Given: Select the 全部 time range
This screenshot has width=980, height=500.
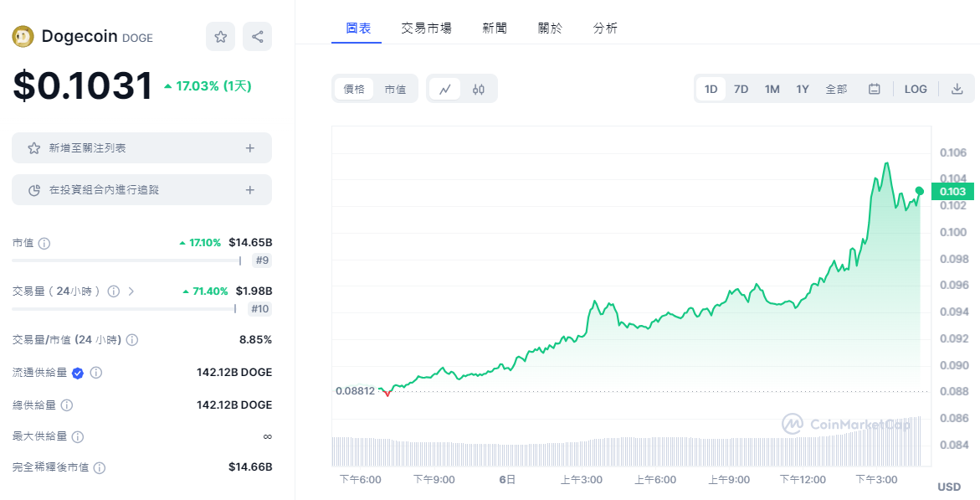Looking at the screenshot, I should click(836, 89).
